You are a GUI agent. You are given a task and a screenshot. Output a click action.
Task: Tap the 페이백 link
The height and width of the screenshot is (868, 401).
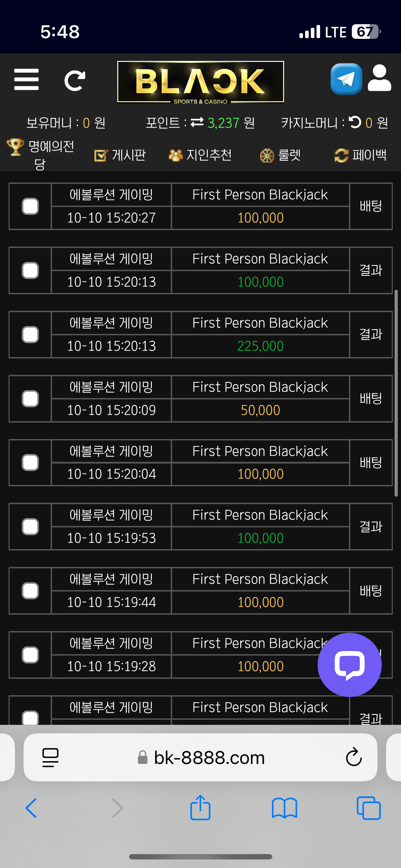(x=361, y=155)
